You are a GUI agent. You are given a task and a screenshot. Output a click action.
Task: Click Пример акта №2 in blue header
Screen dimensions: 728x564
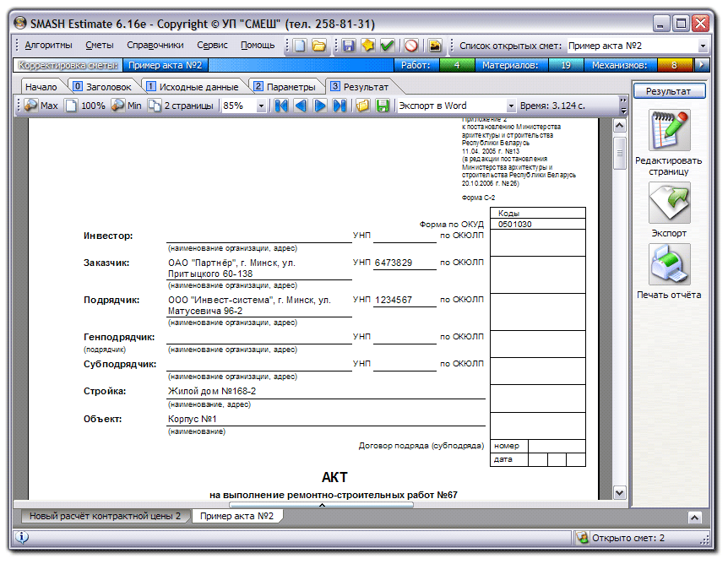(166, 65)
